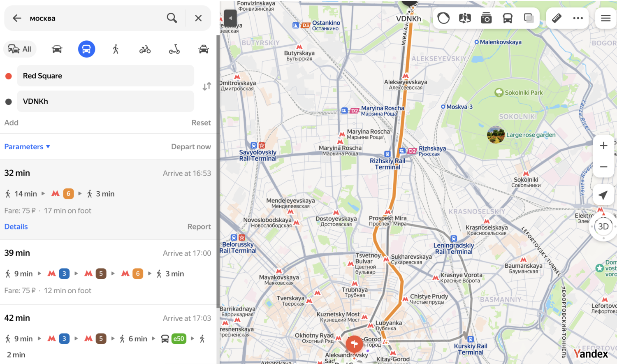Select the 42 min route option

tap(108, 334)
